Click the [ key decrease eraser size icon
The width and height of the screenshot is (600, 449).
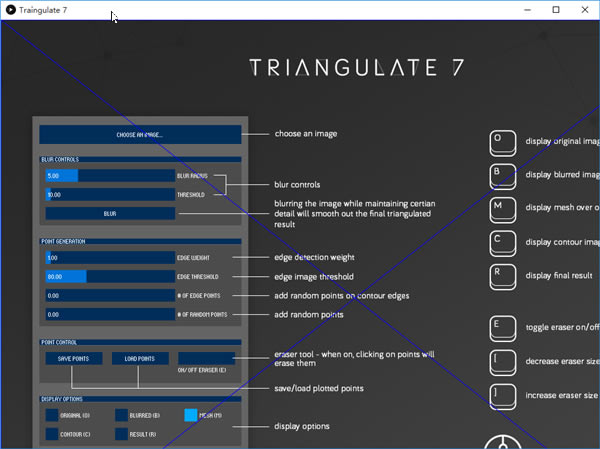tap(502, 362)
